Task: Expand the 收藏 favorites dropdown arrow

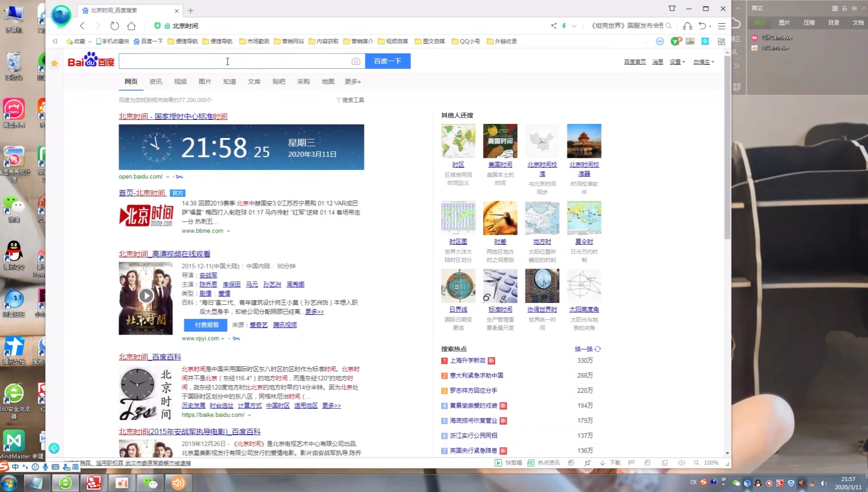Action: point(90,42)
